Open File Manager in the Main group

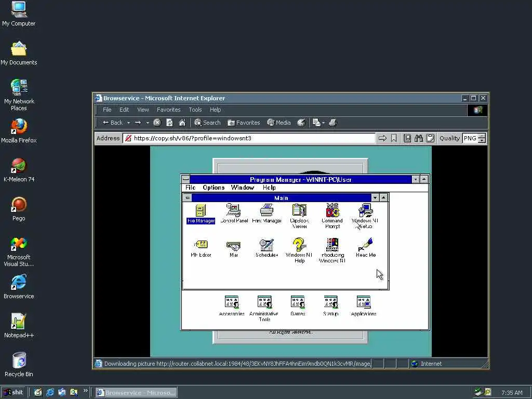coord(201,214)
